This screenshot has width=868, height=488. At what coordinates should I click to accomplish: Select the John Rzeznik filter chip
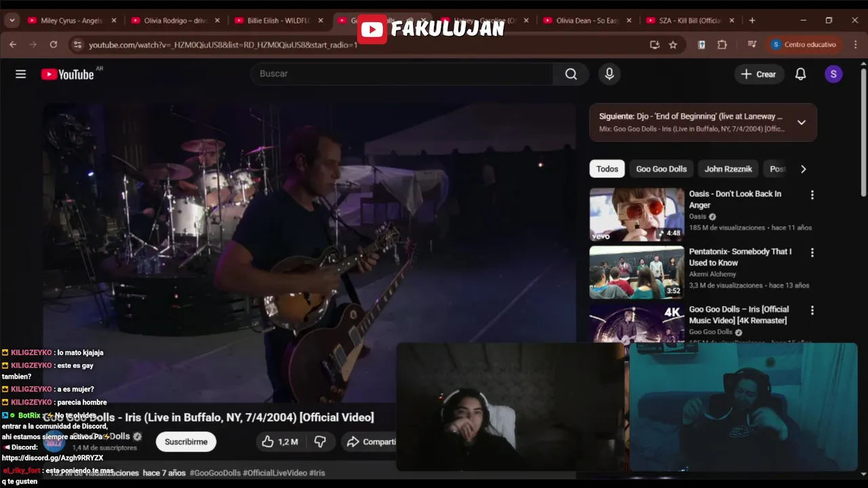(729, 169)
